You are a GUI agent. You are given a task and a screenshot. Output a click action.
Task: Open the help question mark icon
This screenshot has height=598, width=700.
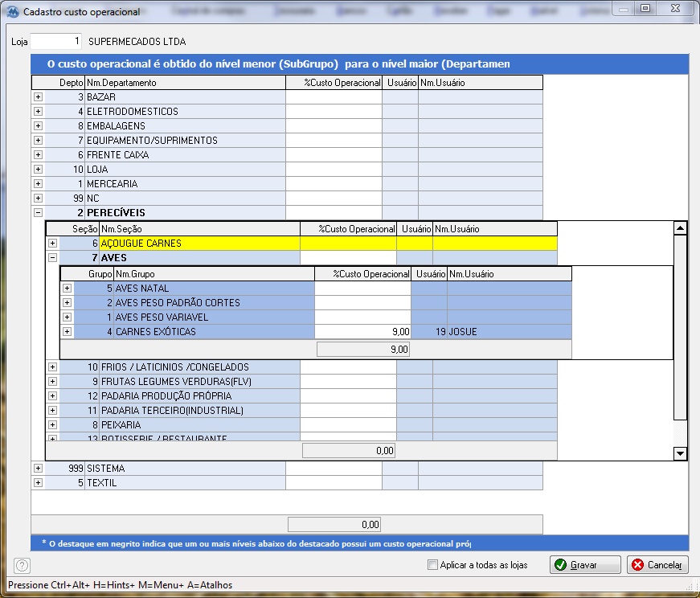click(22, 565)
